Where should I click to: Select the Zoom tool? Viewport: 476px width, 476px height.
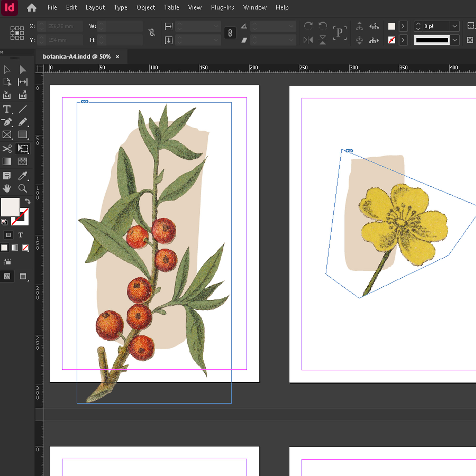[23, 188]
